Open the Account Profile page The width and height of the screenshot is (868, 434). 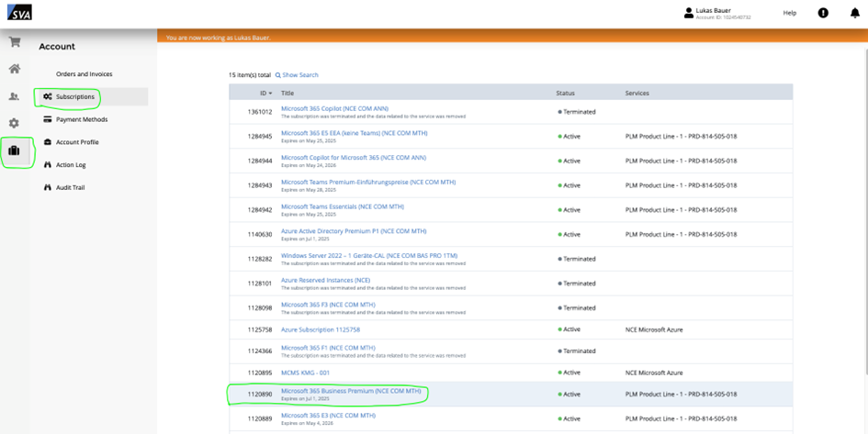tap(77, 142)
